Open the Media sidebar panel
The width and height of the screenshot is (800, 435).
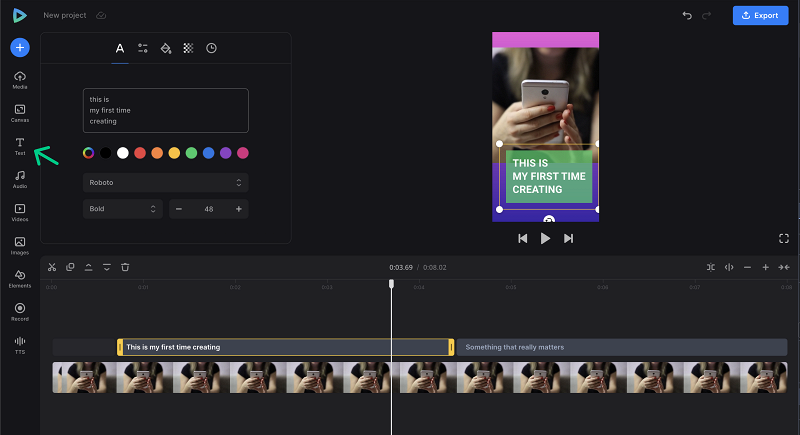tap(20, 80)
